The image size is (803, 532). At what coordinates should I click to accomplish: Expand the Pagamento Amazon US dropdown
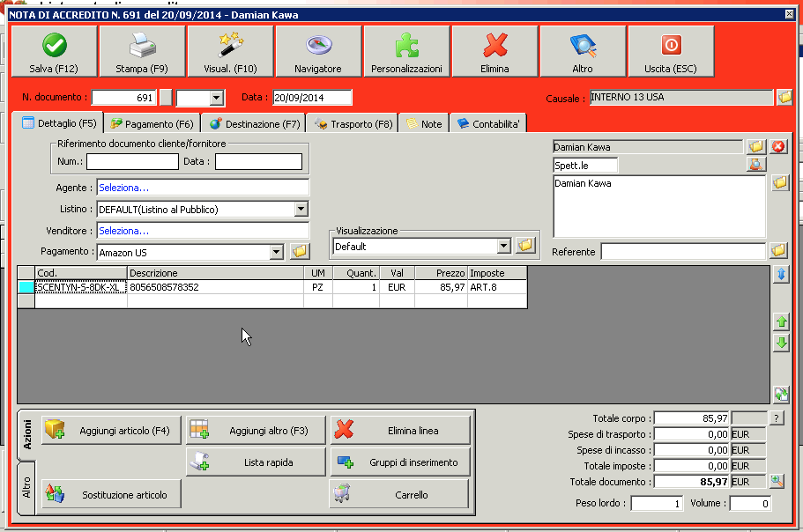[277, 252]
